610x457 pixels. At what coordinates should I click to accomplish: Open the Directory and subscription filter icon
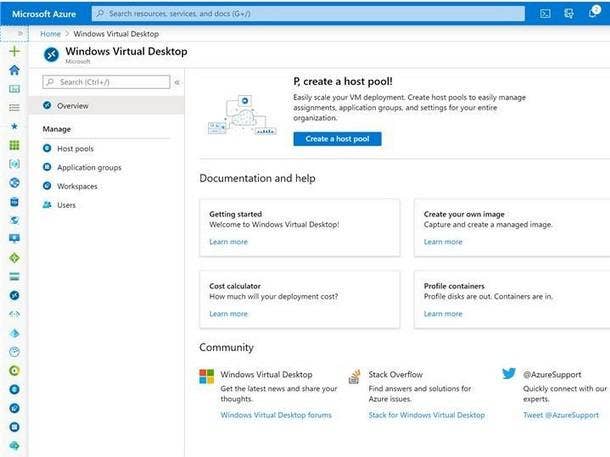click(x=568, y=14)
